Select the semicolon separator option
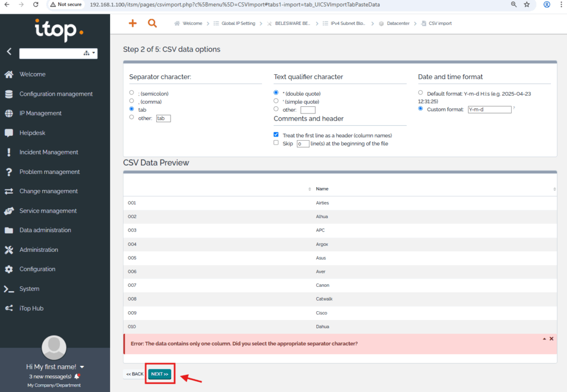 pyautogui.click(x=131, y=93)
